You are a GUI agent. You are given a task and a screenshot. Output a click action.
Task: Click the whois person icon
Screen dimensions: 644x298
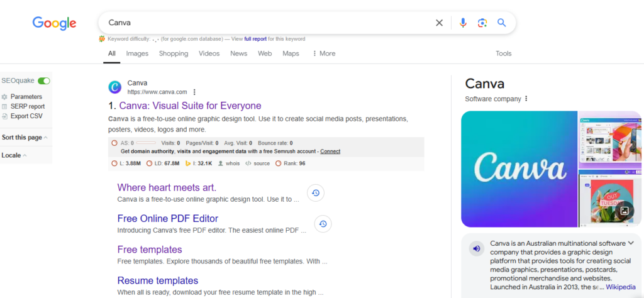(x=221, y=163)
